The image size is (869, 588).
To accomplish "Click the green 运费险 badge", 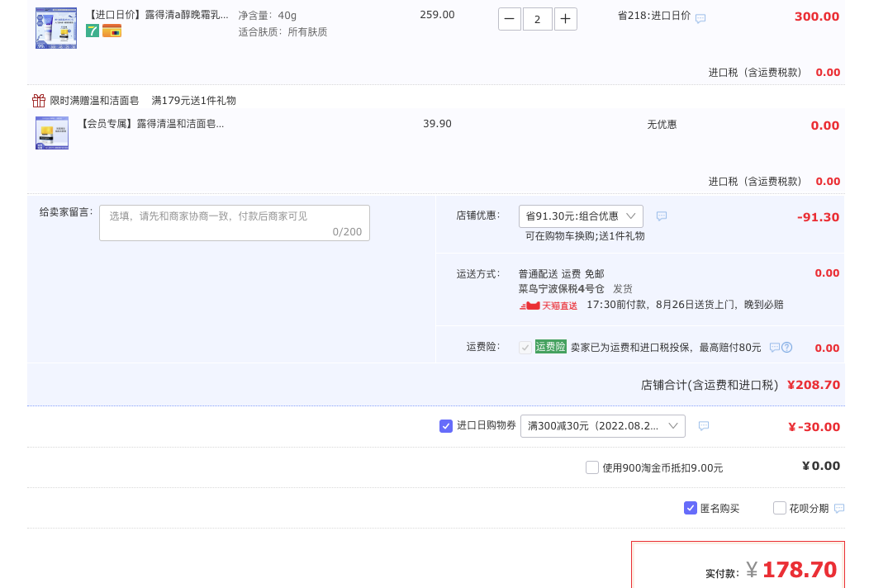I will (550, 347).
